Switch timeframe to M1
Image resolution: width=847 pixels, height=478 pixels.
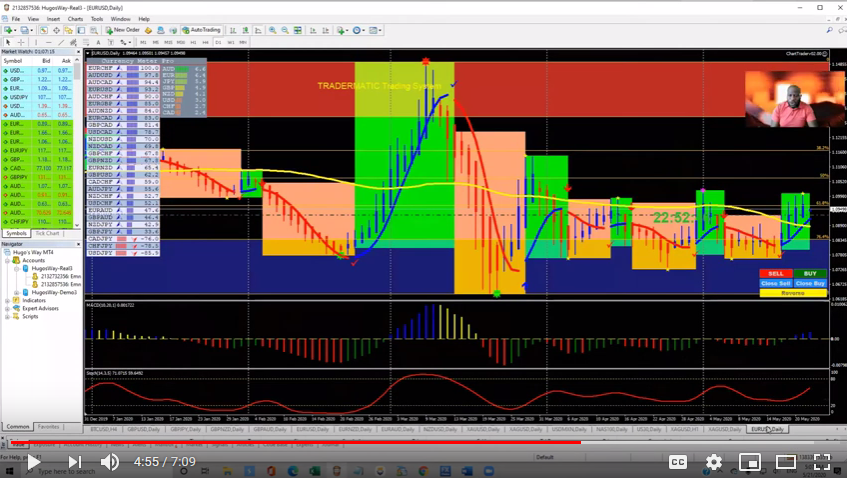tap(143, 42)
